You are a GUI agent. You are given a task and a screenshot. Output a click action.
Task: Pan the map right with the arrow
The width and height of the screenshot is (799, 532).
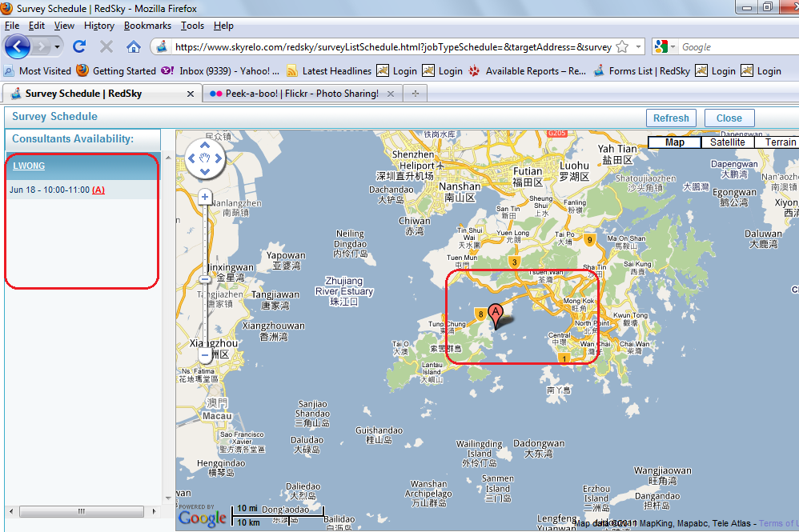pyautogui.click(x=219, y=158)
